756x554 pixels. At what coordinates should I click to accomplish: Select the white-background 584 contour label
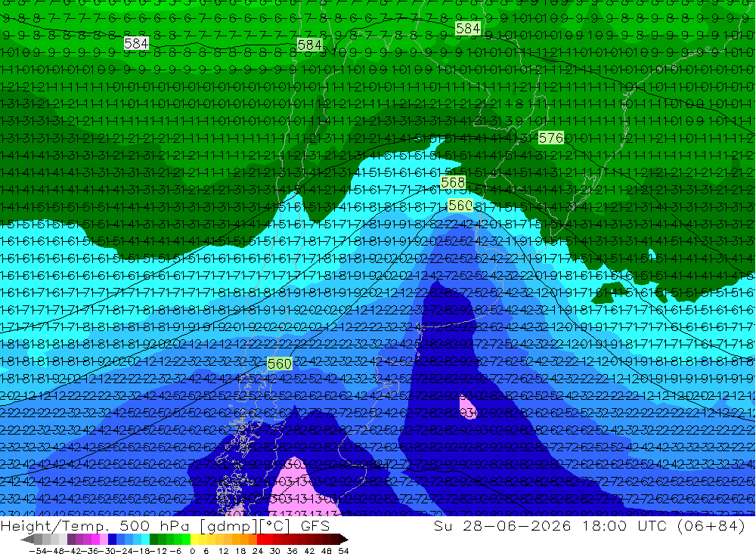(x=136, y=43)
